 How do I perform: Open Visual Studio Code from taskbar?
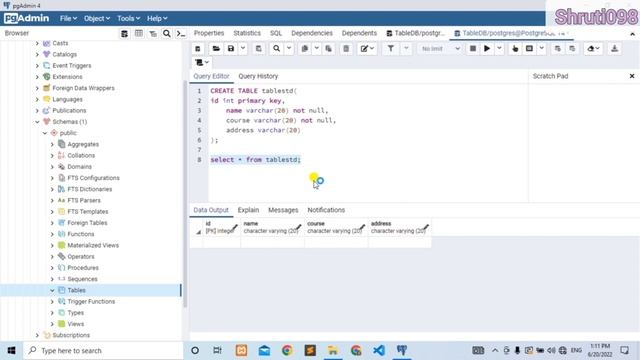point(379,351)
